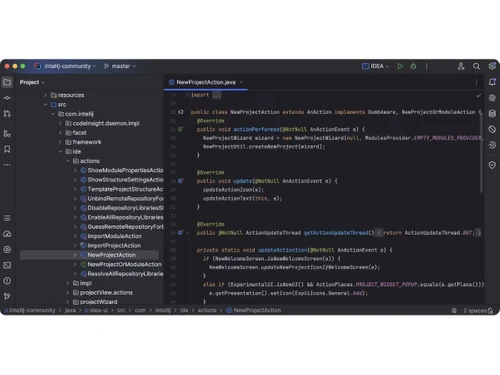500x375 pixels.
Task: Select projectView.actions package
Action: point(106,293)
